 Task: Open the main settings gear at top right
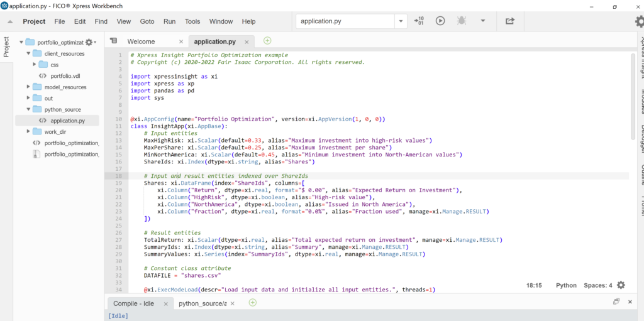(639, 21)
